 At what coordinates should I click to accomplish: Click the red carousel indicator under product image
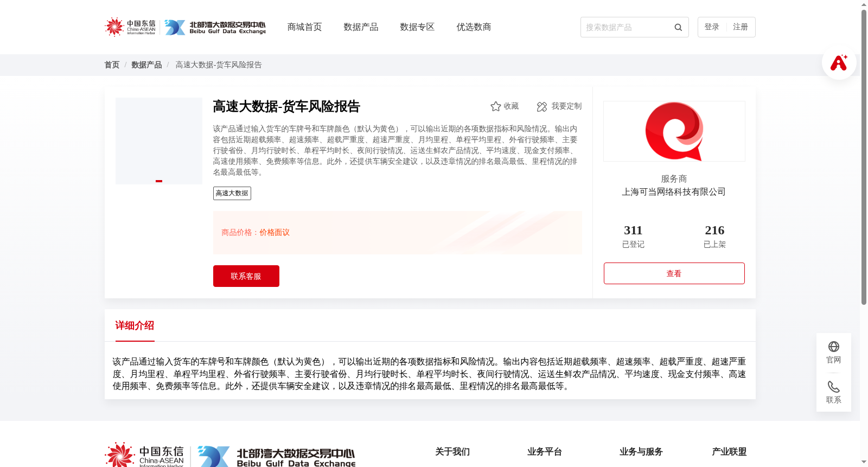[x=159, y=181]
